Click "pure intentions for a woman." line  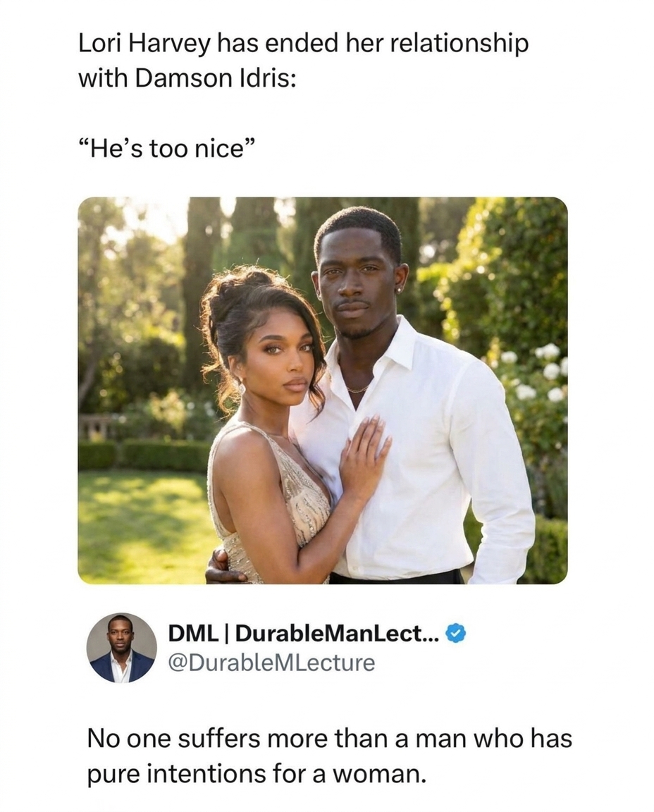pos(257,775)
